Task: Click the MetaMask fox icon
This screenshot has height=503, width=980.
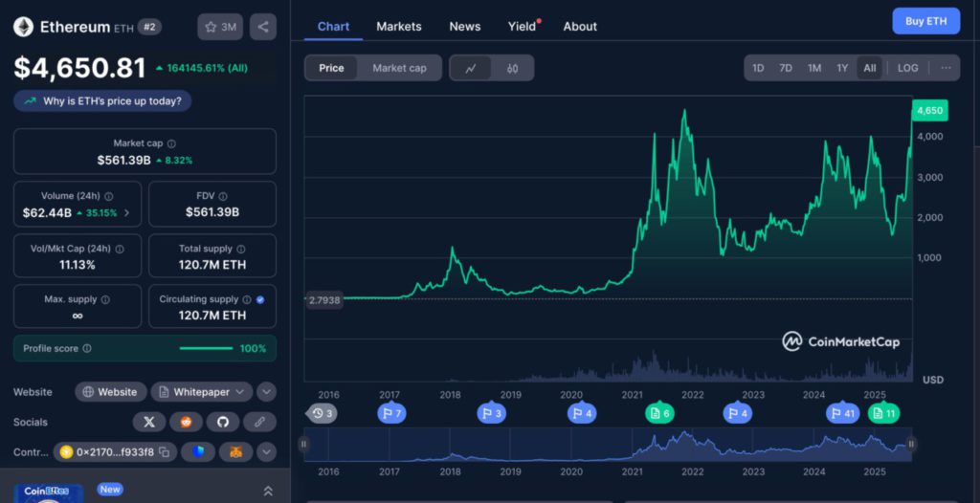Action: click(235, 451)
